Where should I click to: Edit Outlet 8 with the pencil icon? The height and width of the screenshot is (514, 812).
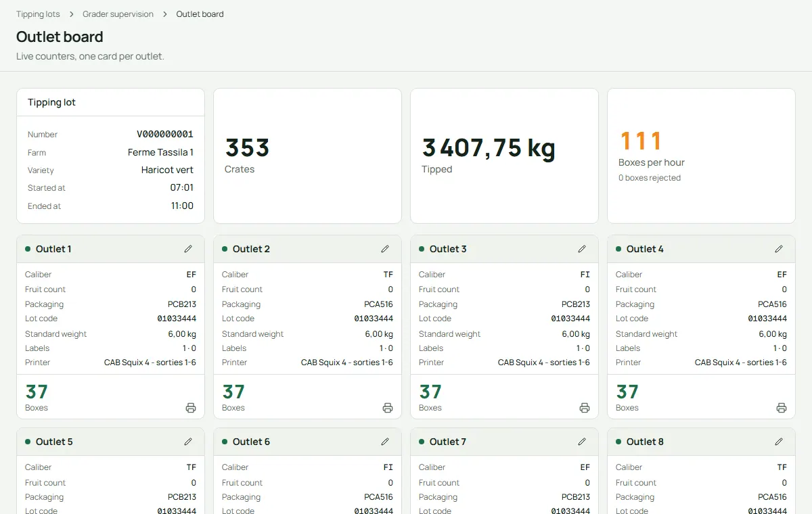(x=779, y=442)
